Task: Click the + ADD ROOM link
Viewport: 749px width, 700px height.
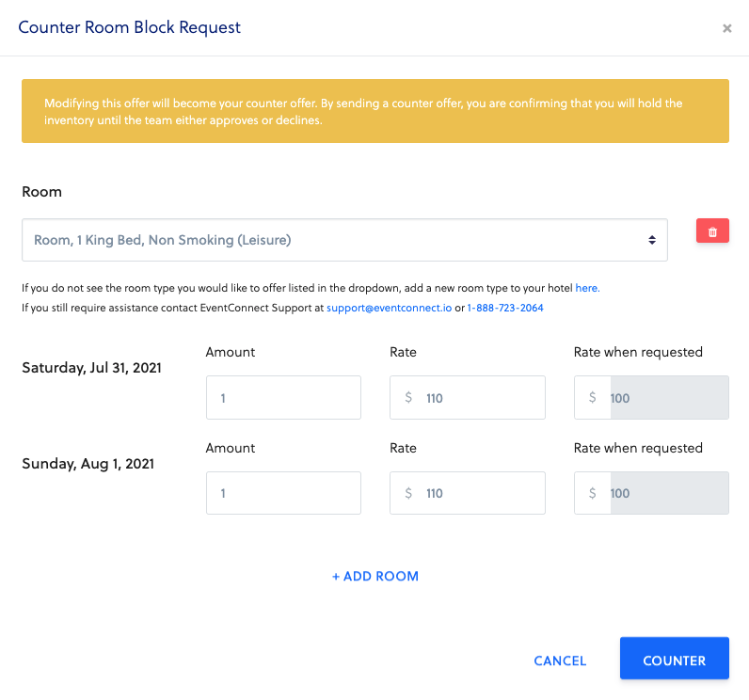Action: pyautogui.click(x=375, y=576)
